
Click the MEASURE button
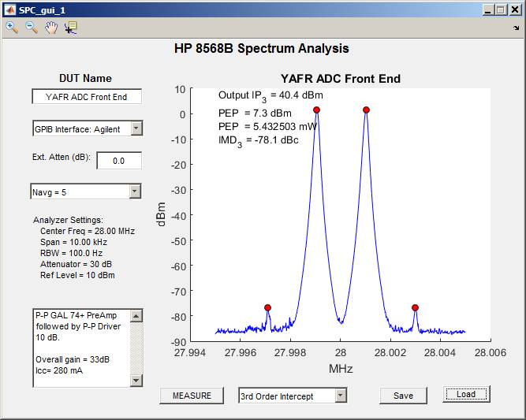[192, 396]
